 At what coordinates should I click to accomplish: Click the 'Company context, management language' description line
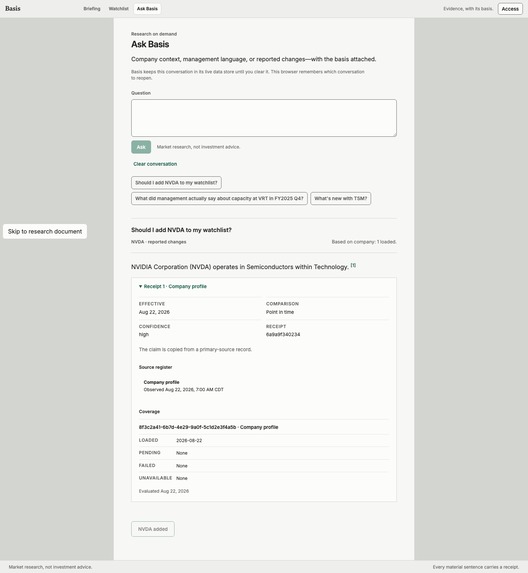254,59
